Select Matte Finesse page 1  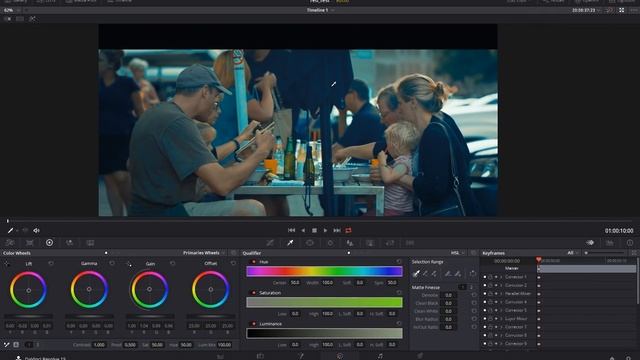click(462, 287)
